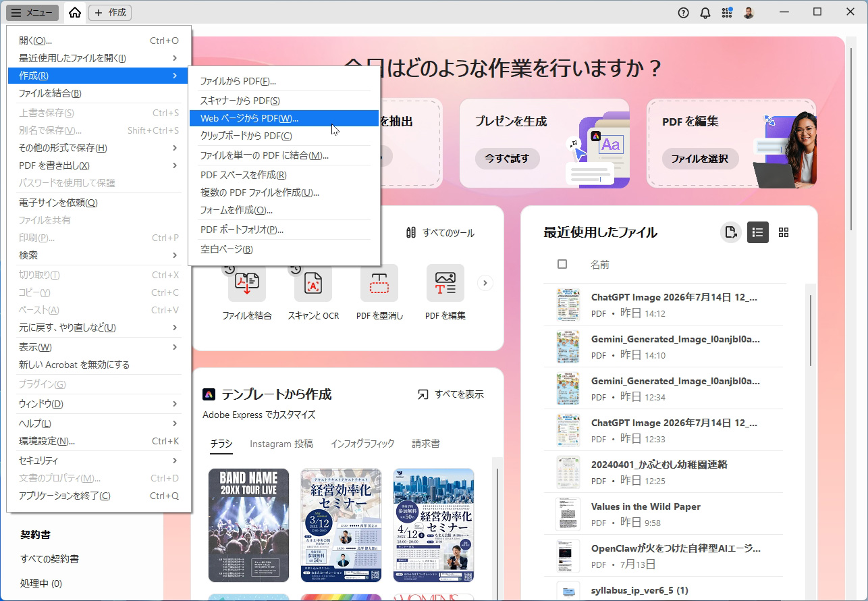Click the 作成 button in top bar
Screen dimensions: 868x601
point(110,12)
